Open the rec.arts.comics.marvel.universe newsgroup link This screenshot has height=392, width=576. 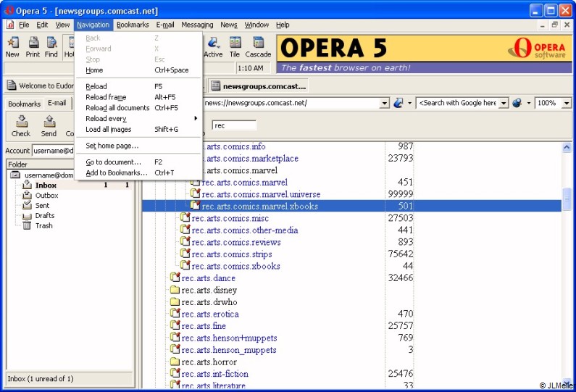pyautogui.click(x=261, y=194)
